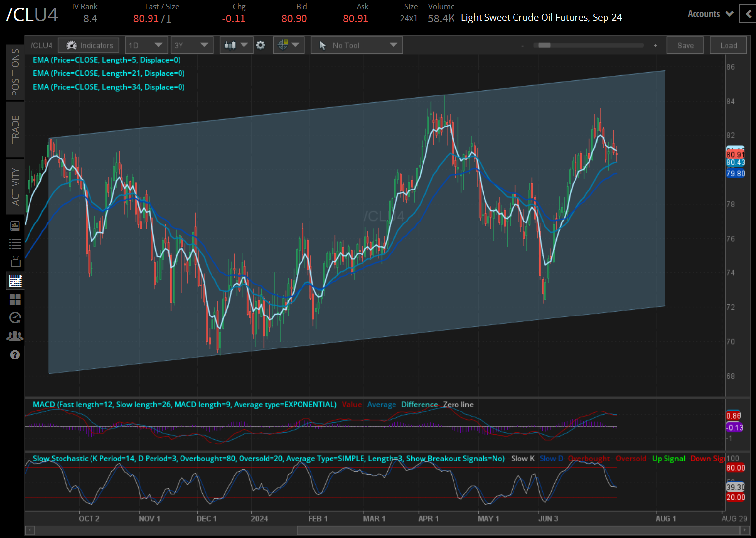The image size is (756, 538).
Task: Open the candlestick chart type dropdown
Action: click(x=236, y=45)
